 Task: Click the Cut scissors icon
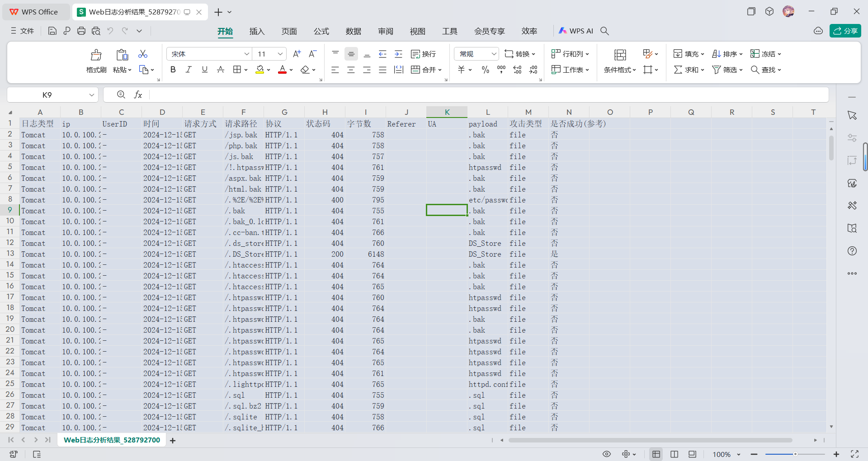(x=143, y=54)
